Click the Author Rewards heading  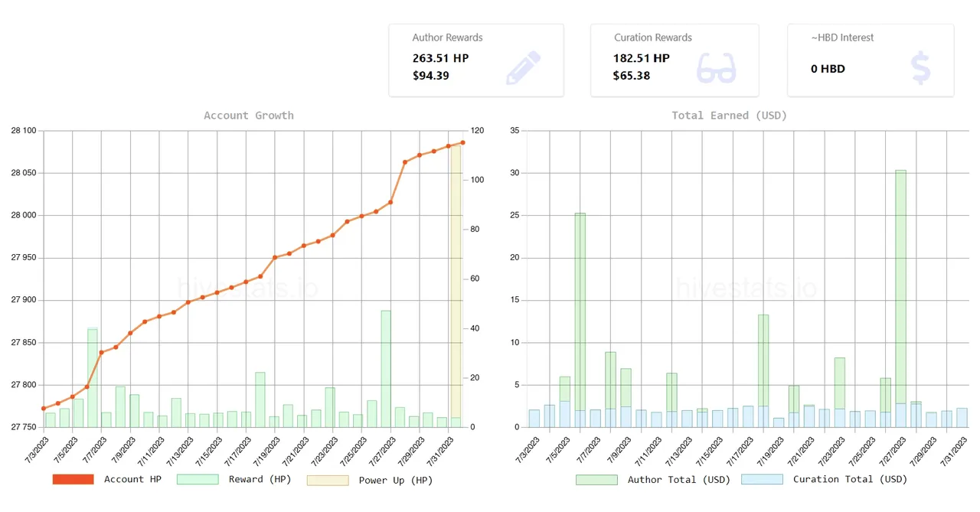(447, 38)
